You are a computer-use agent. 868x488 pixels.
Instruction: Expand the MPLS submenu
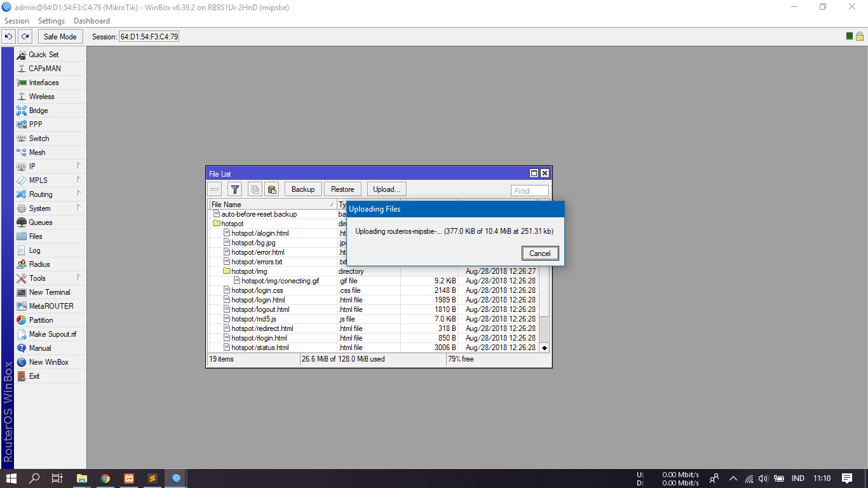tap(50, 180)
